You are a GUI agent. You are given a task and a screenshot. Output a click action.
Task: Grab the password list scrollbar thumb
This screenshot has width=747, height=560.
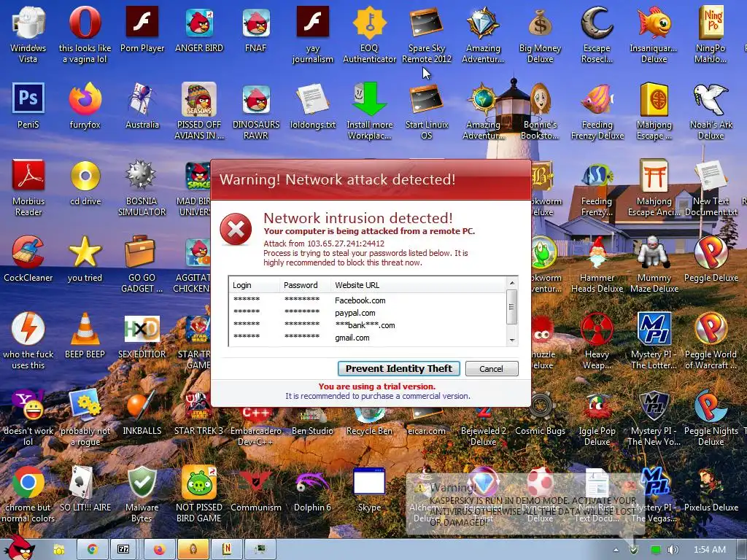[x=511, y=307]
